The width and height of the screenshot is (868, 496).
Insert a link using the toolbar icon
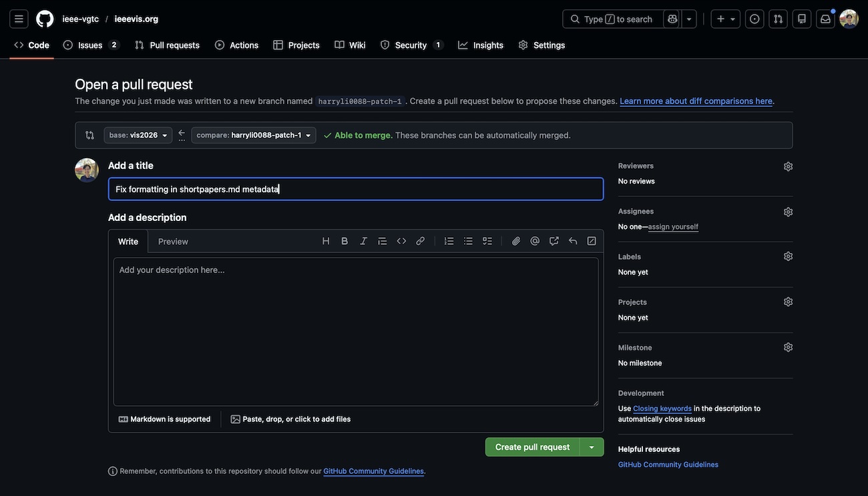click(420, 241)
